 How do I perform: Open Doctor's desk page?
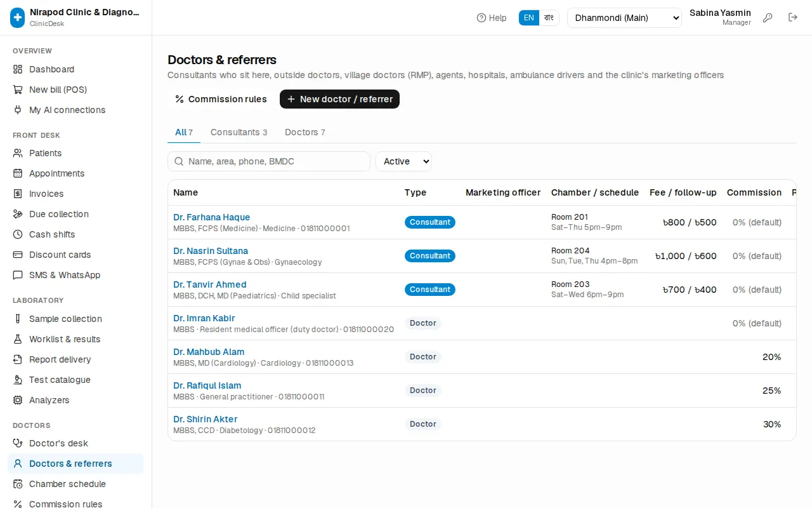75,443
